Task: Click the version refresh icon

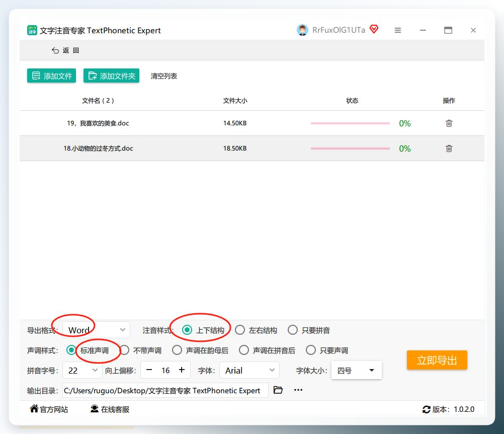Action: (426, 409)
